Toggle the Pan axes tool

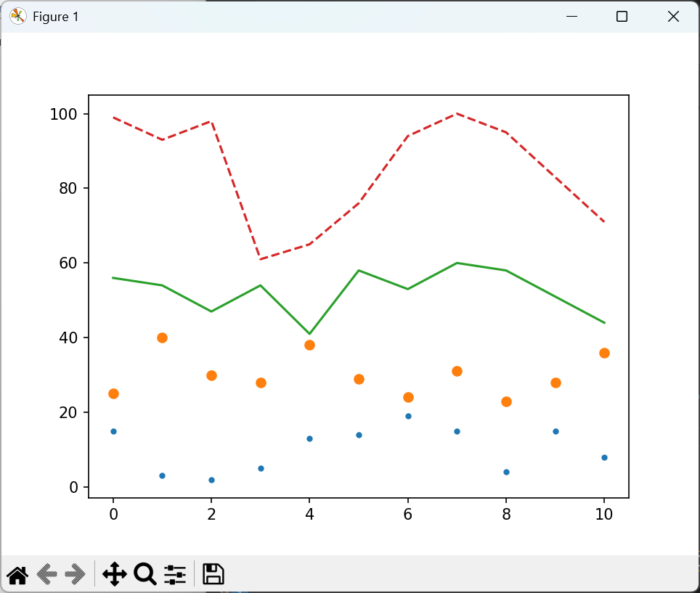tap(115, 575)
